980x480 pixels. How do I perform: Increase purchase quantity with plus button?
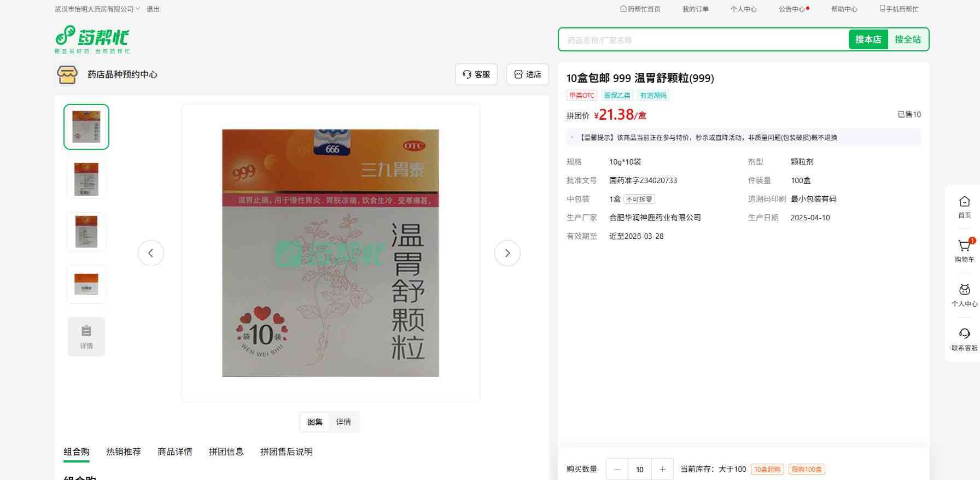(662, 469)
